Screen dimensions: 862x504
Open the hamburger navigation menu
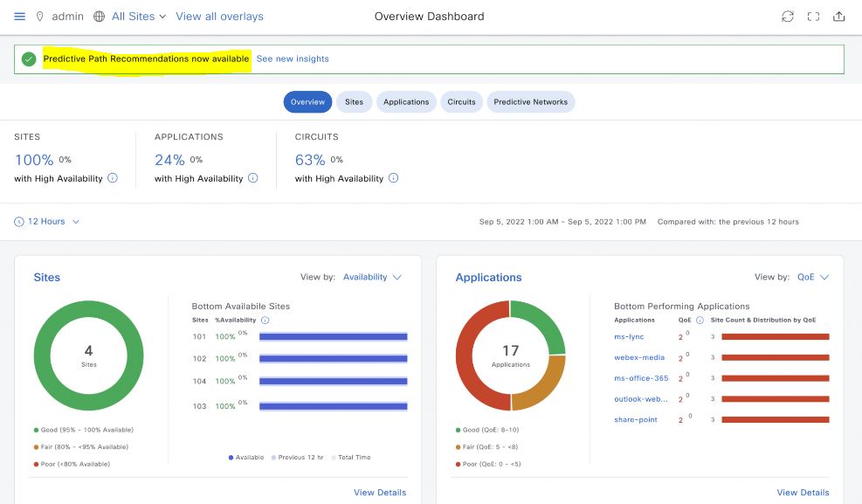20,17
